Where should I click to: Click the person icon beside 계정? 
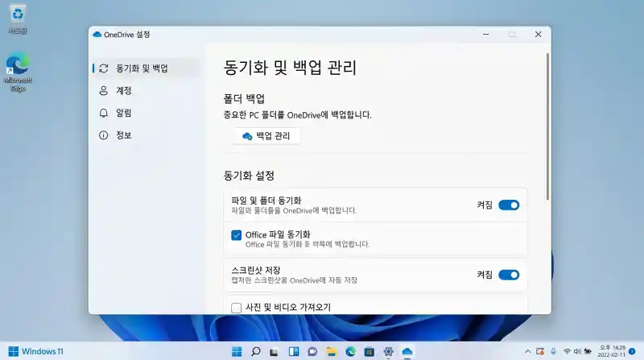coord(104,90)
